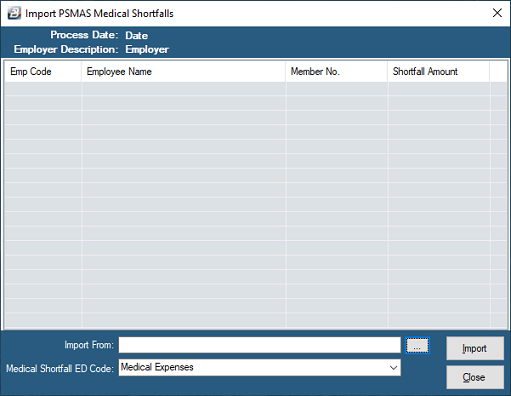Select the Medical Shortfall ED Code combo box
Viewport: 511px width, 396px height.
pyautogui.click(x=260, y=368)
